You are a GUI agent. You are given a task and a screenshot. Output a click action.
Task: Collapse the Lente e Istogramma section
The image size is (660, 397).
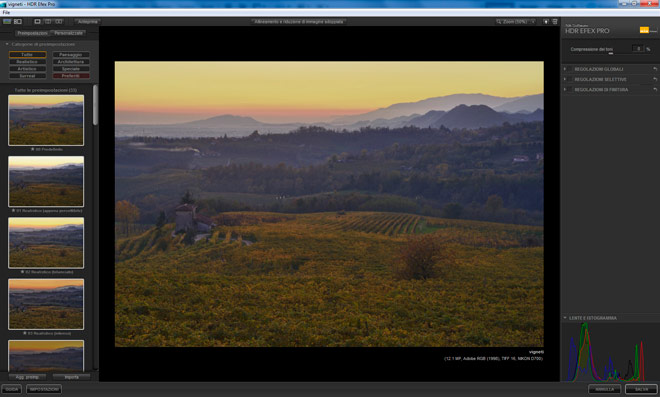[565, 318]
